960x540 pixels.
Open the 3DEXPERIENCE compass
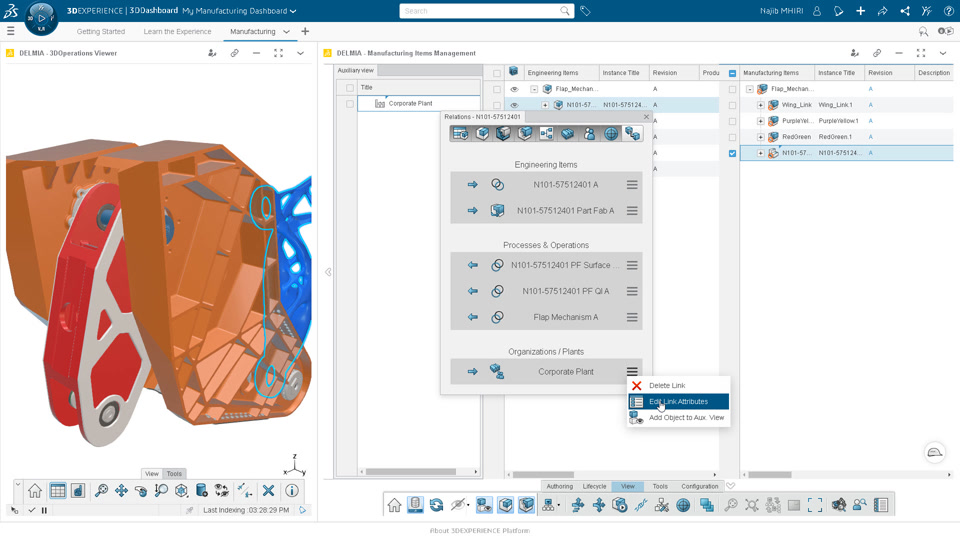point(41,18)
